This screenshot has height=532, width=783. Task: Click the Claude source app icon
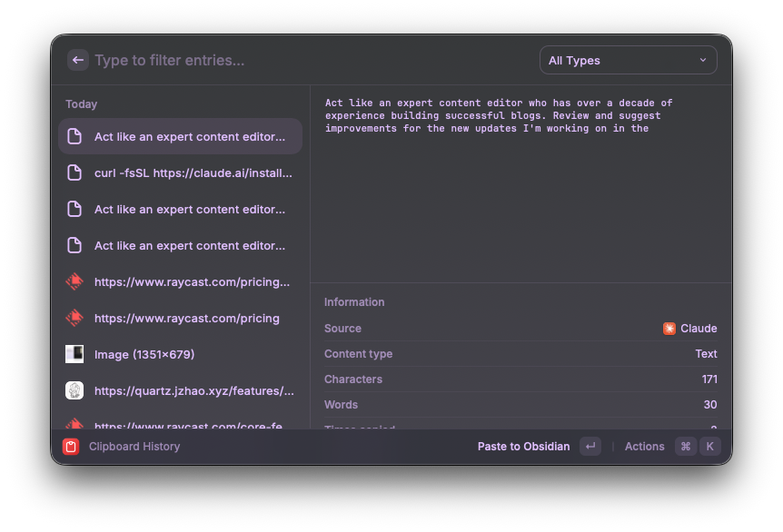point(669,329)
